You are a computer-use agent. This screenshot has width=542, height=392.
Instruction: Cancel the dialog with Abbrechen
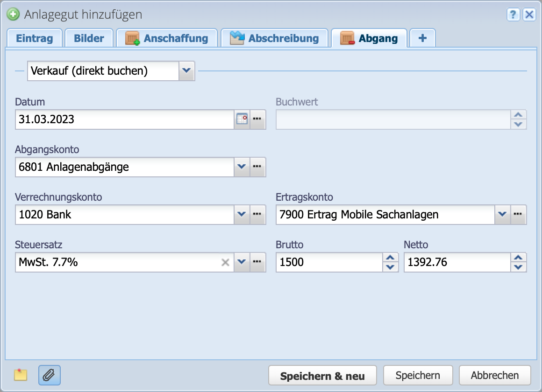pos(495,375)
